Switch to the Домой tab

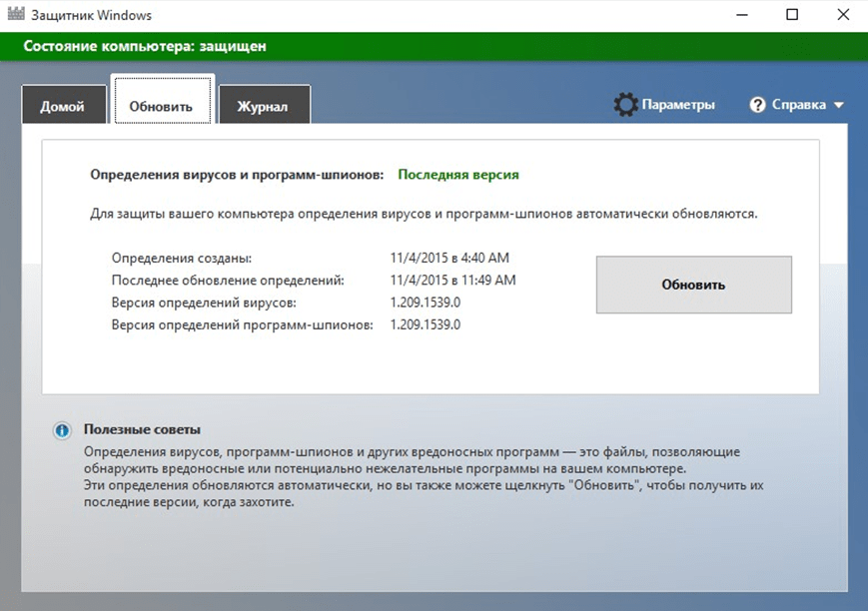pos(62,107)
